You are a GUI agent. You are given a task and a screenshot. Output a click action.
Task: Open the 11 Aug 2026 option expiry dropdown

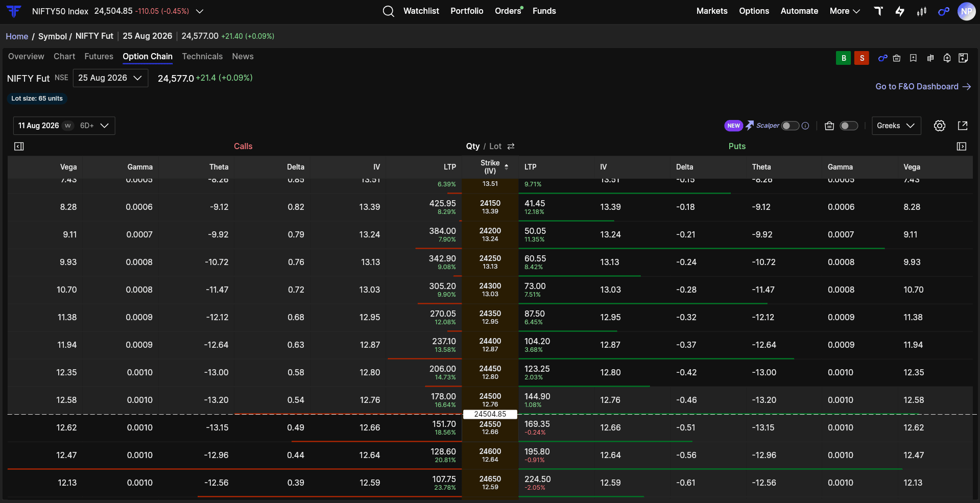[64, 126]
